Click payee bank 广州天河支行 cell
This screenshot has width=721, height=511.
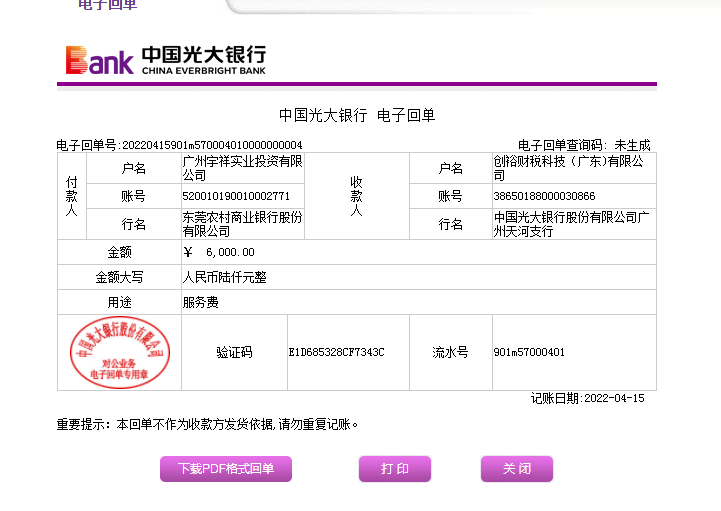tap(572, 224)
